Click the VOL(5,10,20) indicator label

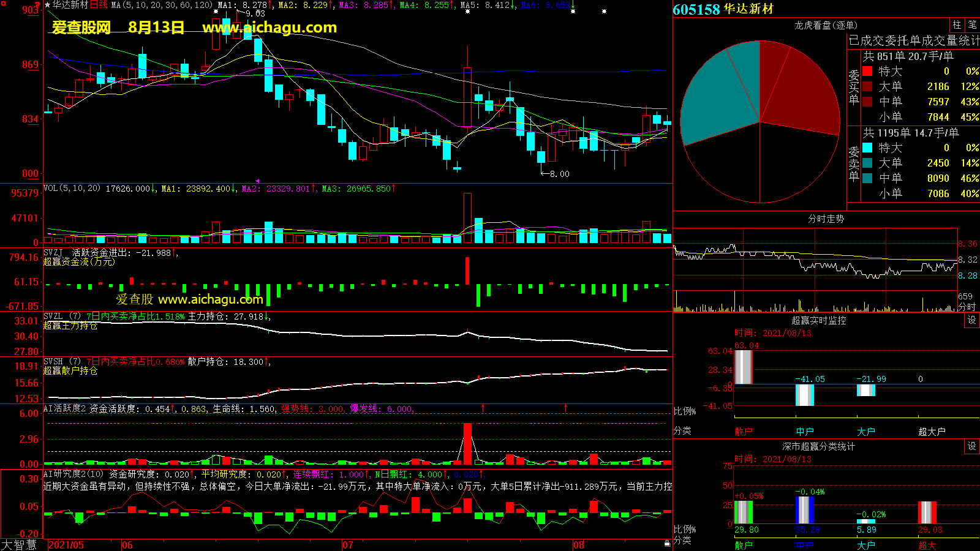click(72, 189)
